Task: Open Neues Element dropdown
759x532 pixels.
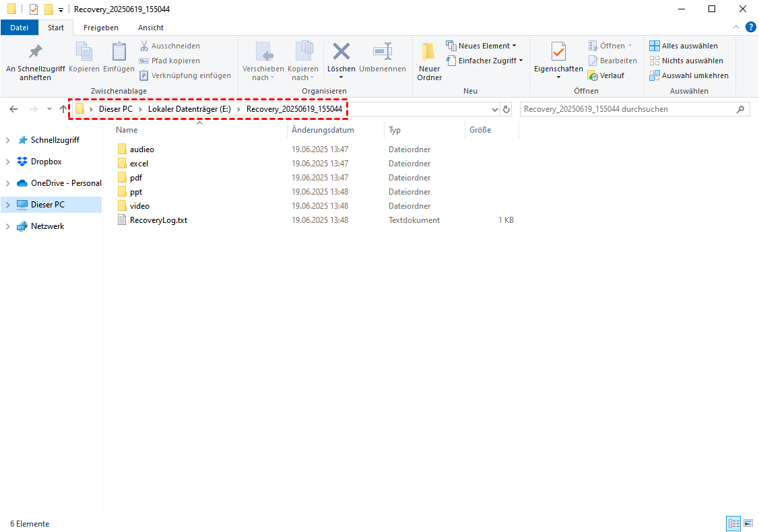Action: pos(481,46)
